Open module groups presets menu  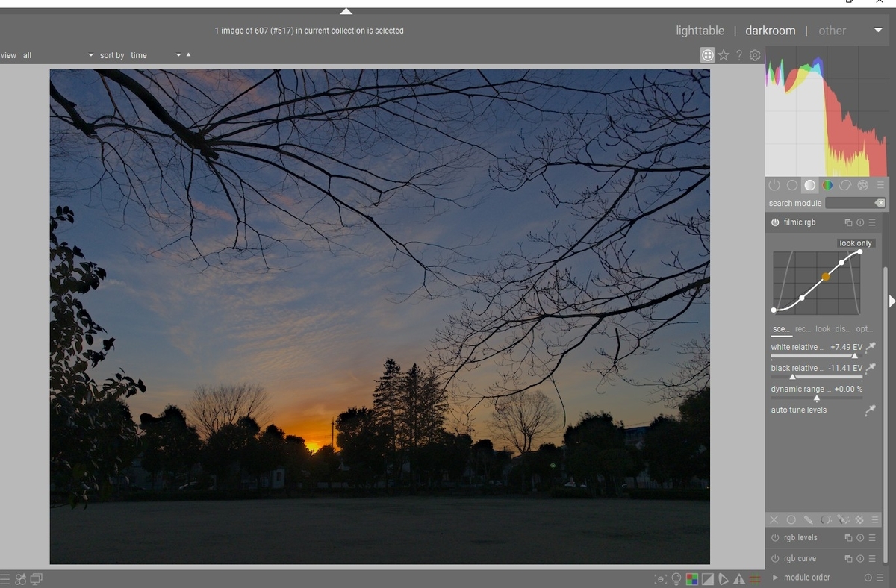pos(880,185)
